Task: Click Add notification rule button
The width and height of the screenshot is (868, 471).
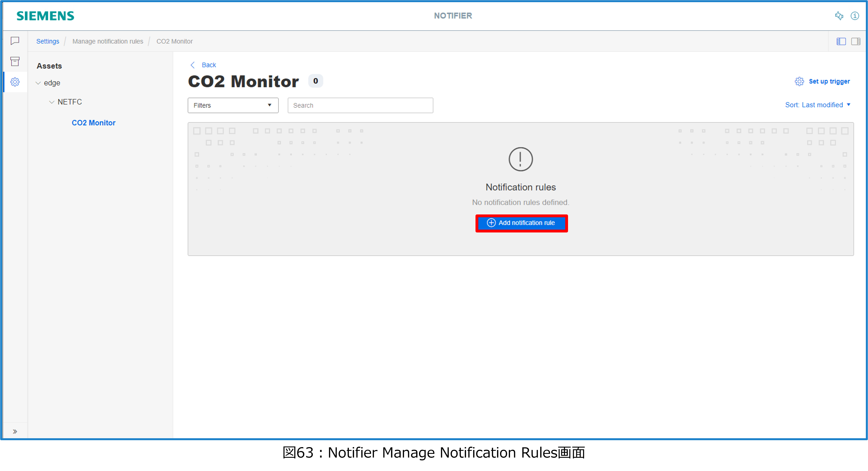Action: [521, 223]
